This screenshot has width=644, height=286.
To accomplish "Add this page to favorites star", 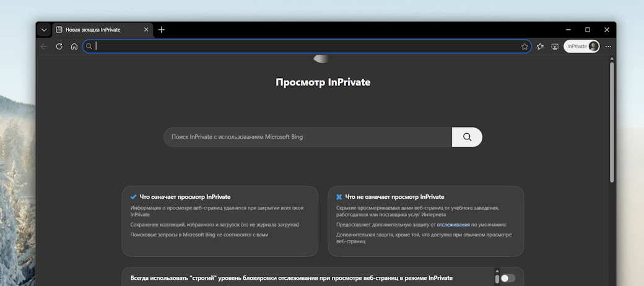I will click(x=524, y=46).
